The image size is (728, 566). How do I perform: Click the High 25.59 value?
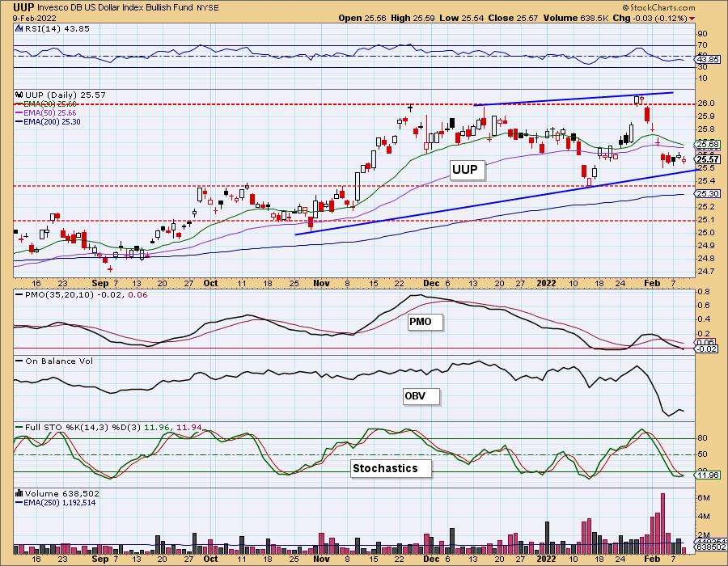pyautogui.click(x=413, y=18)
